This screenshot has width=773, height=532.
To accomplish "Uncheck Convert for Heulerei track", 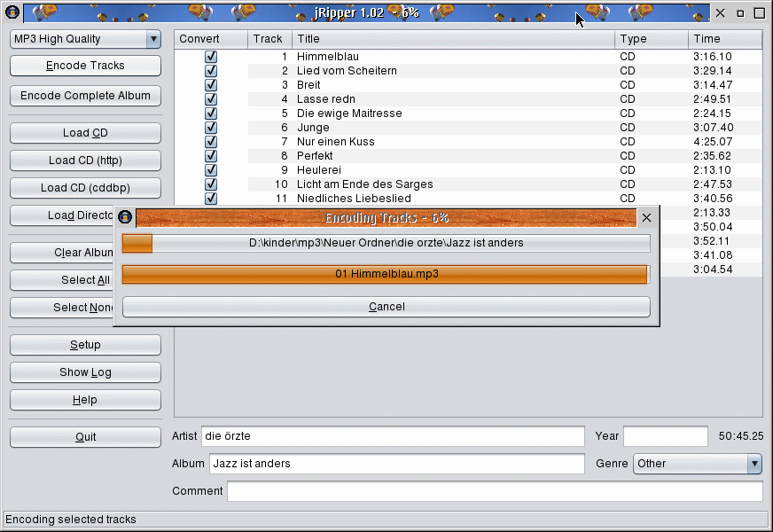I will [x=211, y=169].
